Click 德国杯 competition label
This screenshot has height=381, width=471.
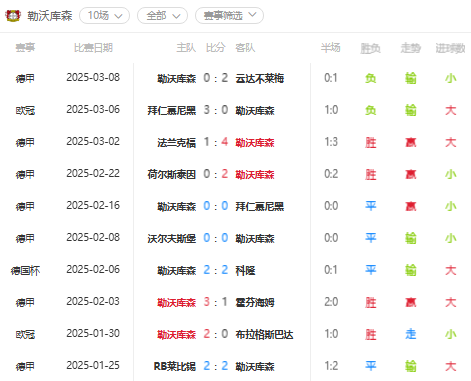tap(25, 270)
